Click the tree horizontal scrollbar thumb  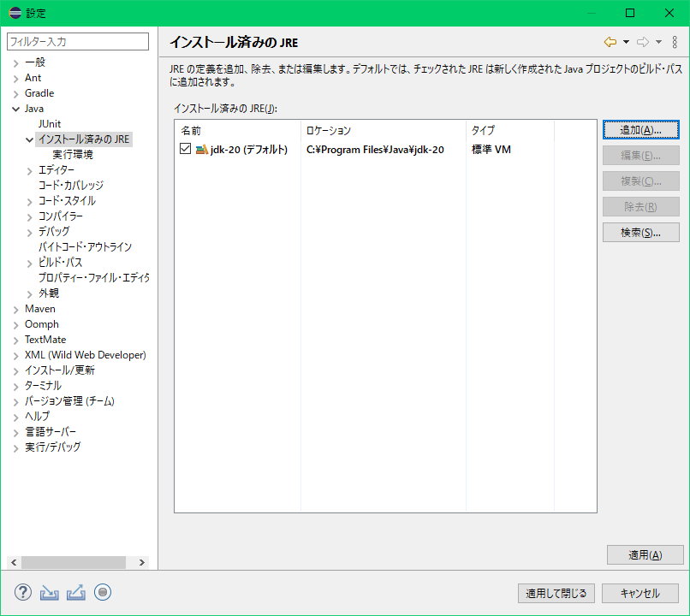[74, 562]
